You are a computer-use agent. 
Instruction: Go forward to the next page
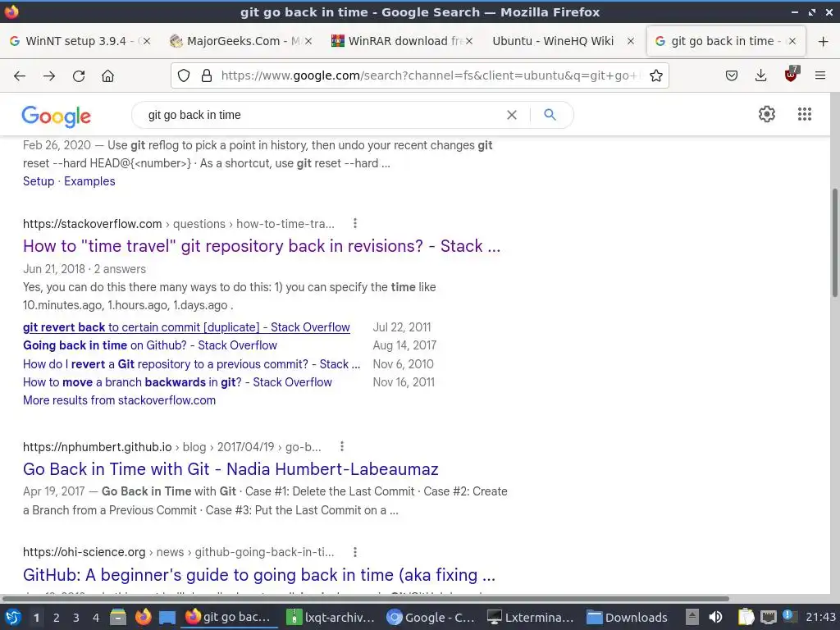click(x=49, y=76)
